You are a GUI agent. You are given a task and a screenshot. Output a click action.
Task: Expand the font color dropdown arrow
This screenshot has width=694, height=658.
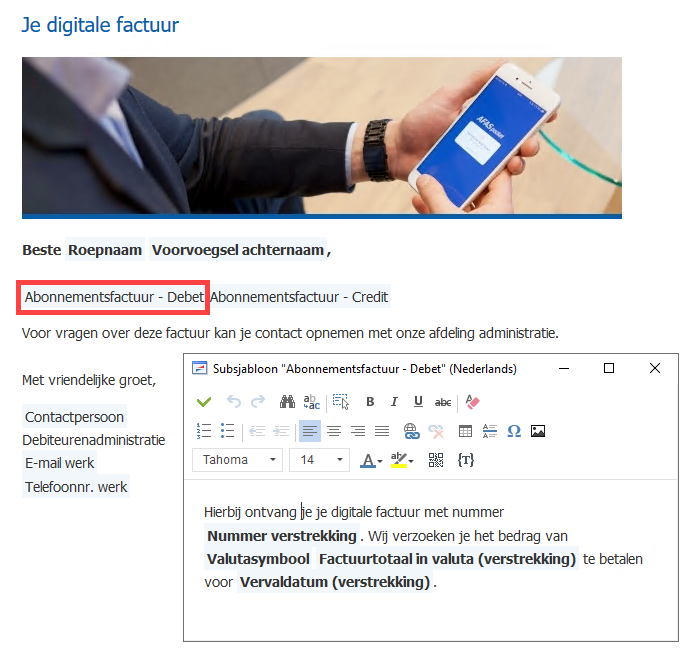pos(380,462)
